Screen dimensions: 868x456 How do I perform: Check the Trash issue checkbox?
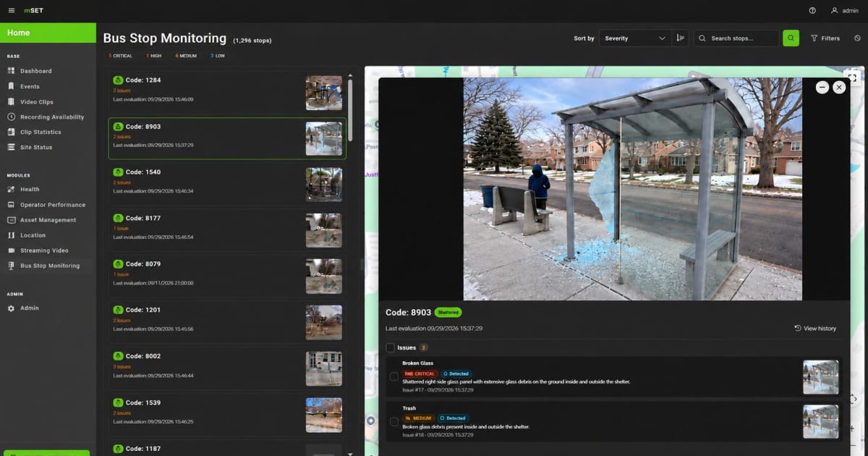394,421
